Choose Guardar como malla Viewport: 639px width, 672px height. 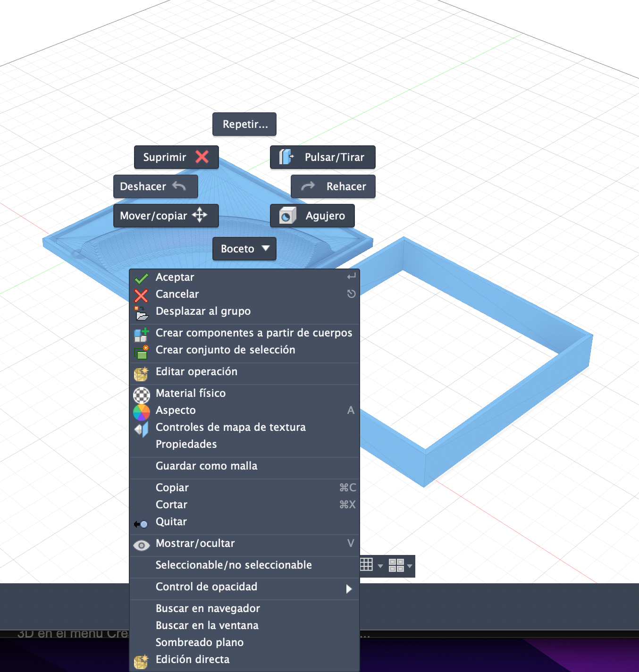206,466
